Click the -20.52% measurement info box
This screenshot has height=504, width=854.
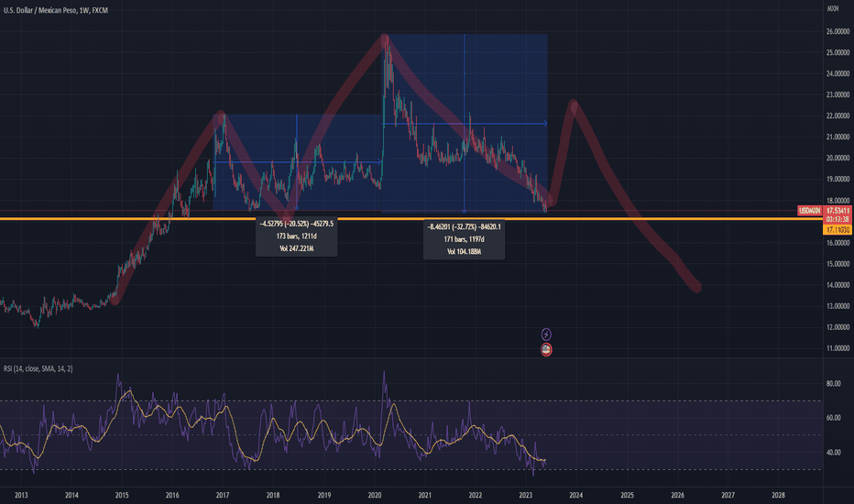pyautogui.click(x=297, y=236)
